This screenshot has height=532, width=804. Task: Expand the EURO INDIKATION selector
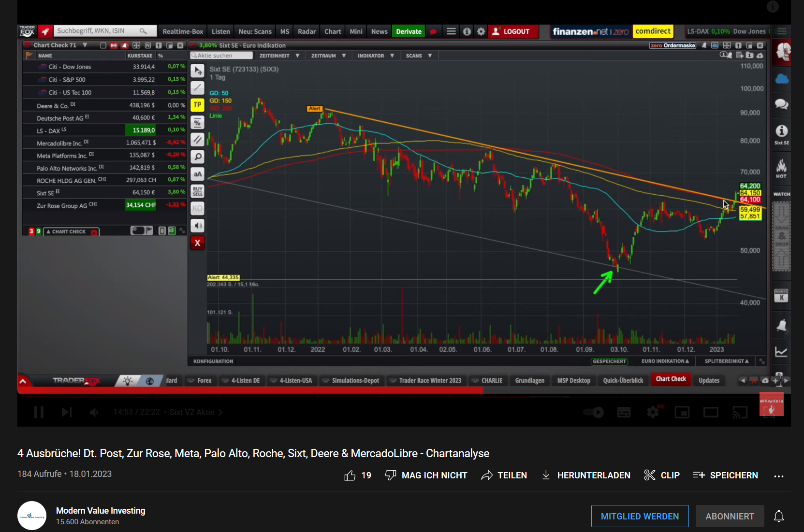(665, 361)
